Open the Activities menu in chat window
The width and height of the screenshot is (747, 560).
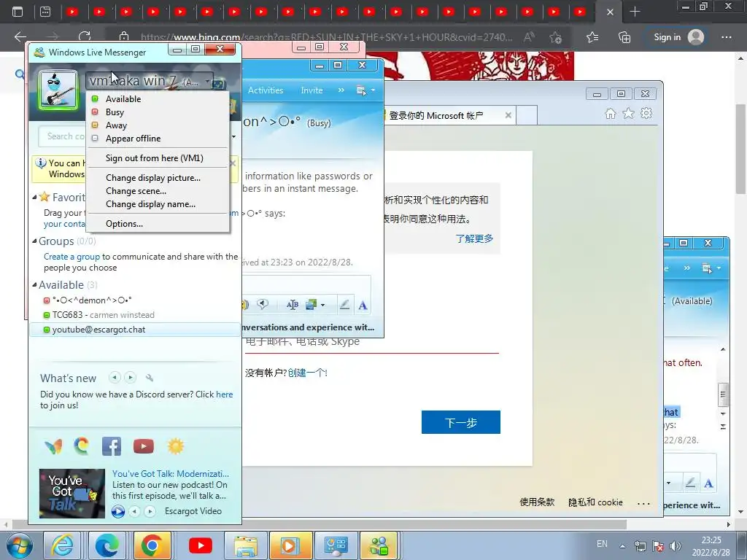[x=266, y=90]
